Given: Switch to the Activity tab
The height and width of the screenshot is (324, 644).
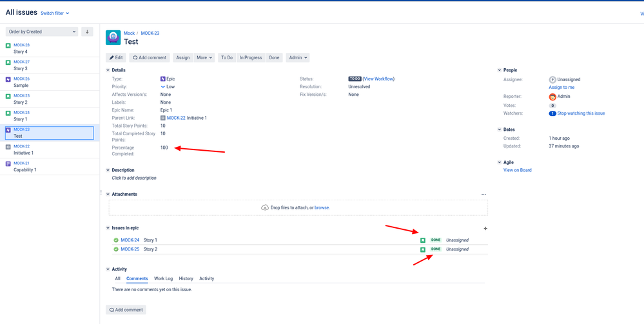Looking at the screenshot, I should (206, 278).
